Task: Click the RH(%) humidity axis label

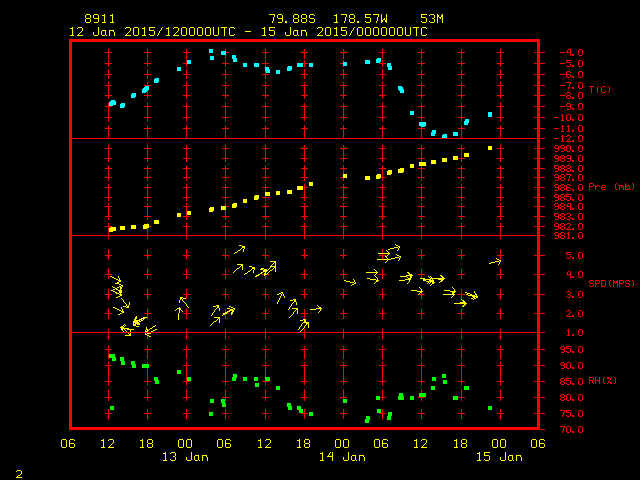Action: click(x=602, y=381)
